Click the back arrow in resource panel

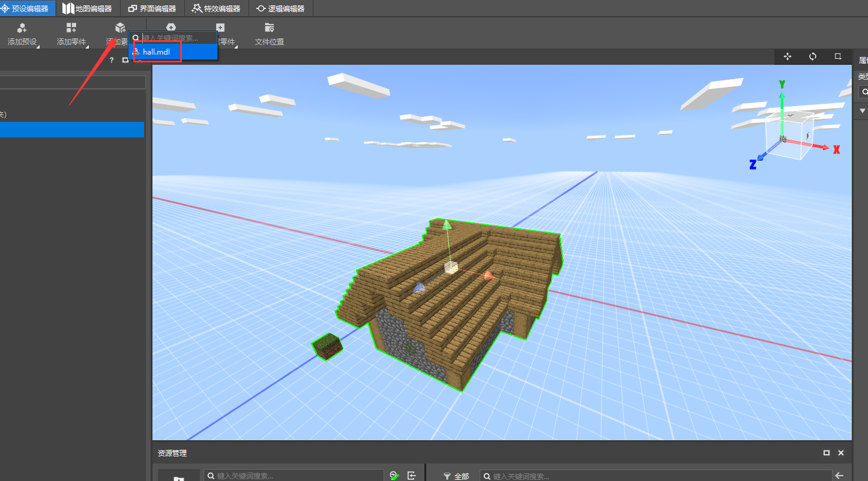(x=839, y=476)
